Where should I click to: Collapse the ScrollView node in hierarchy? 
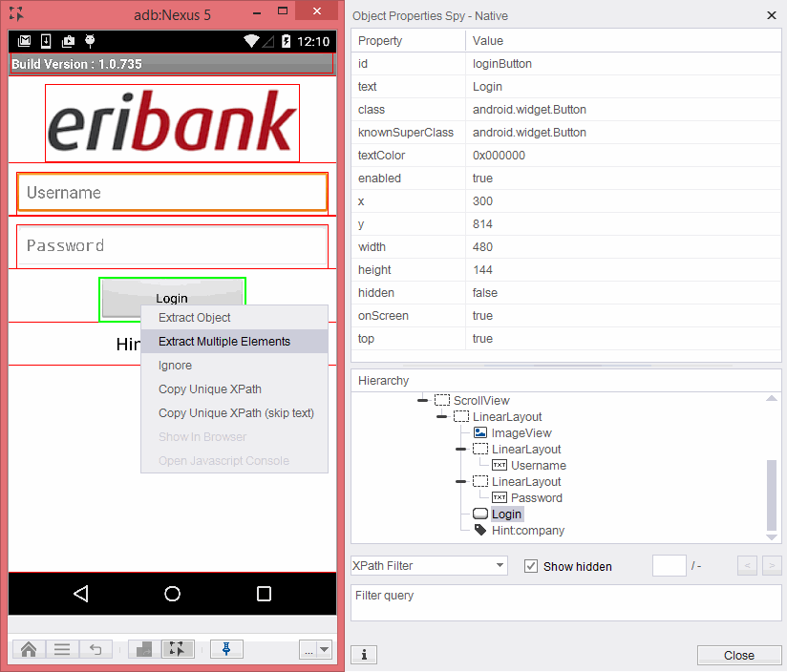click(423, 401)
